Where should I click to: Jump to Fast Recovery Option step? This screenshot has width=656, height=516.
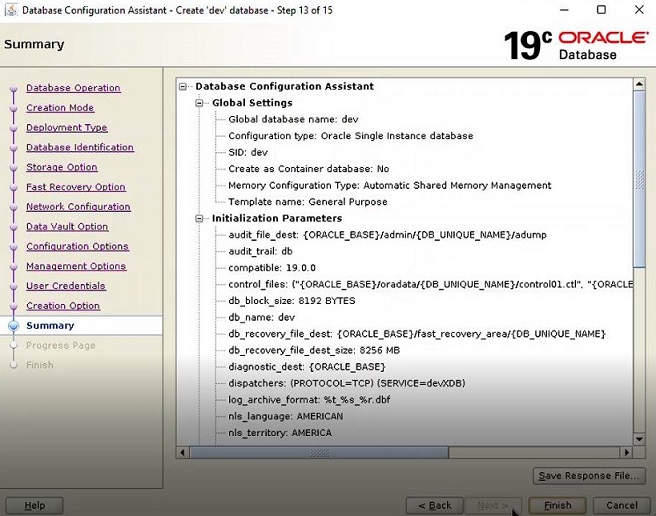coord(76,187)
